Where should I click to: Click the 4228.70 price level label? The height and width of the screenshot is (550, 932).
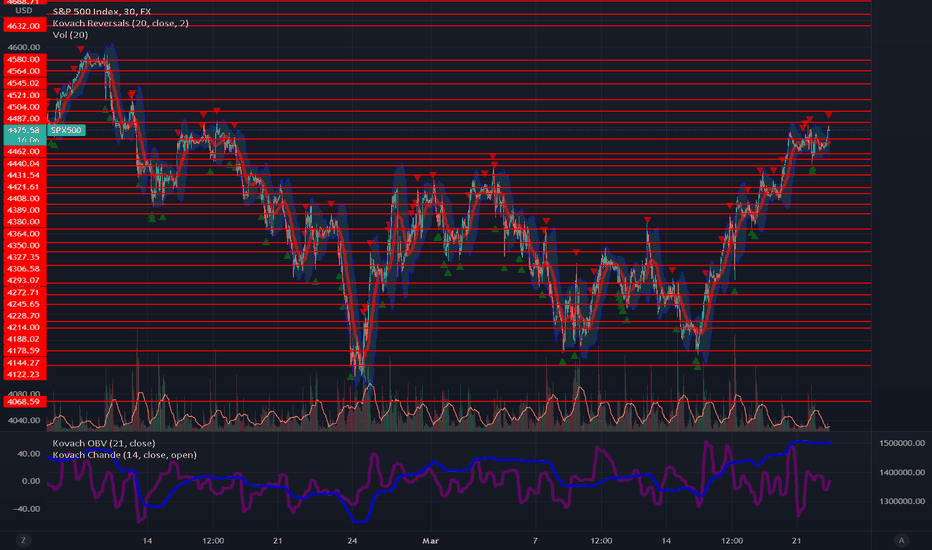(24, 316)
